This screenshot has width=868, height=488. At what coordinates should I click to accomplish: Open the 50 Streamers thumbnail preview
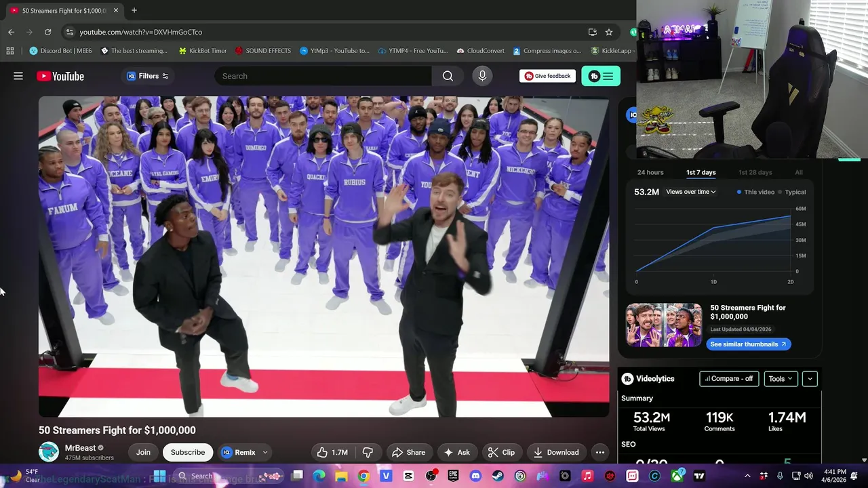coord(664,325)
